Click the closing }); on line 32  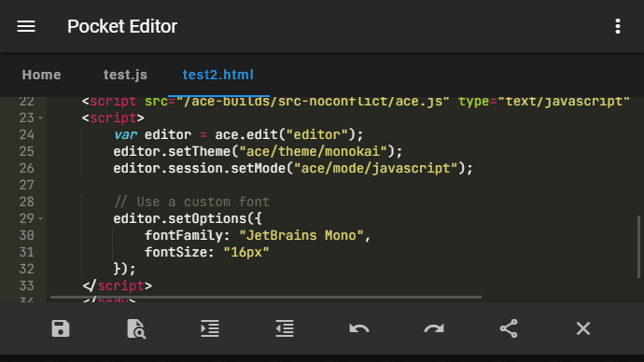click(124, 270)
